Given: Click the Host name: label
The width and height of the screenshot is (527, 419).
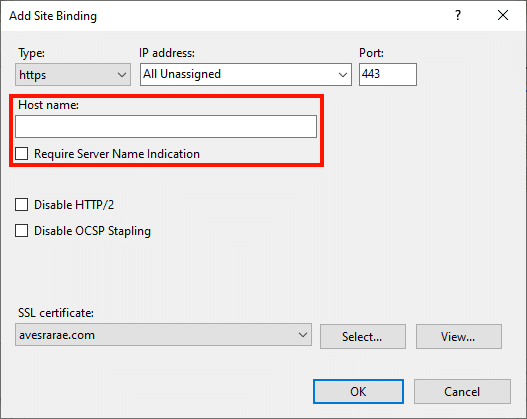Looking at the screenshot, I should click(48, 105).
